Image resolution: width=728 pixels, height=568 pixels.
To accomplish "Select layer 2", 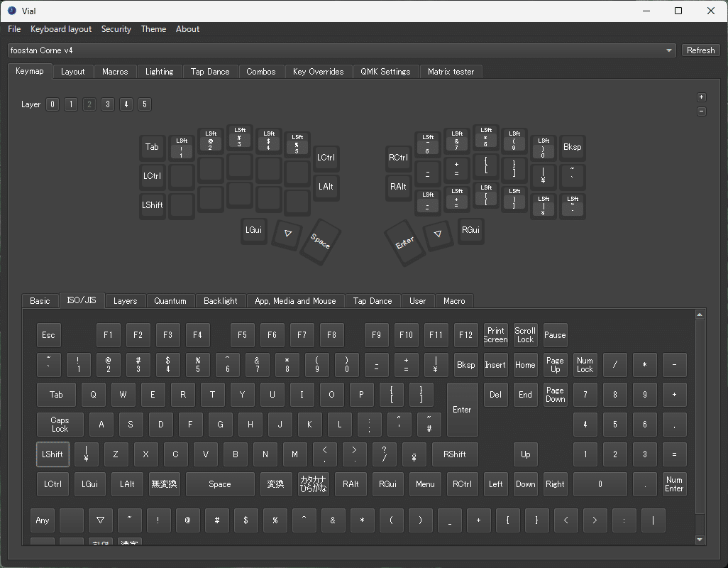I will click(89, 104).
